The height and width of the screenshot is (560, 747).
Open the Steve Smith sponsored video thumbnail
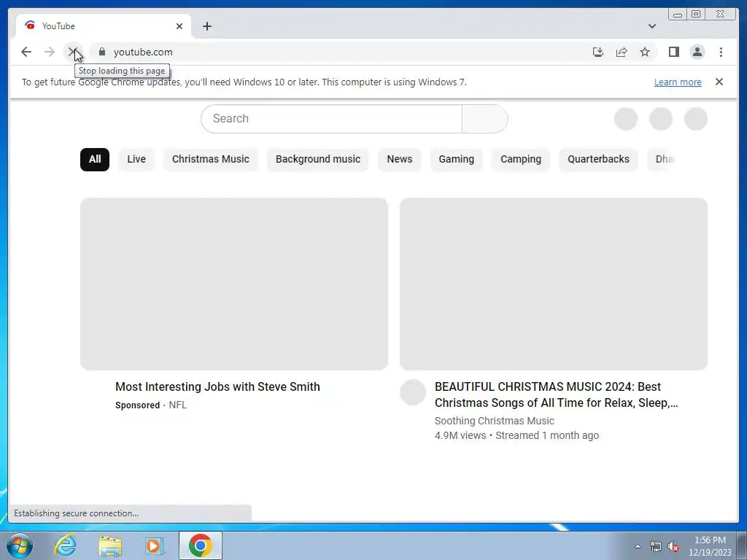pyautogui.click(x=234, y=284)
